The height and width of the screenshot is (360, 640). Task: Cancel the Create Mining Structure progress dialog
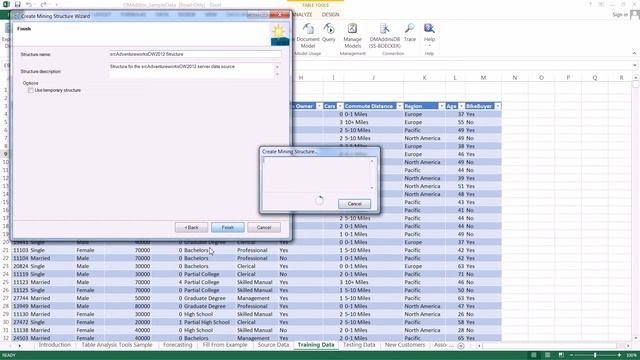click(x=354, y=204)
